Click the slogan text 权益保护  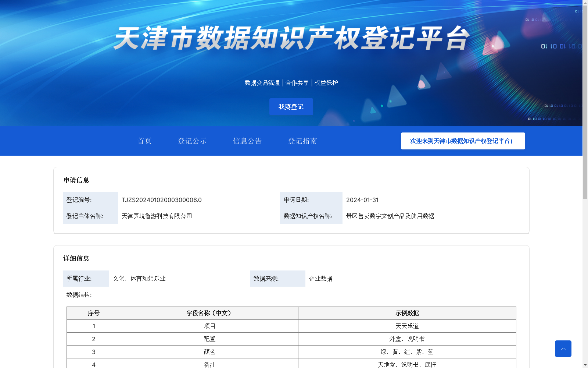326,83
